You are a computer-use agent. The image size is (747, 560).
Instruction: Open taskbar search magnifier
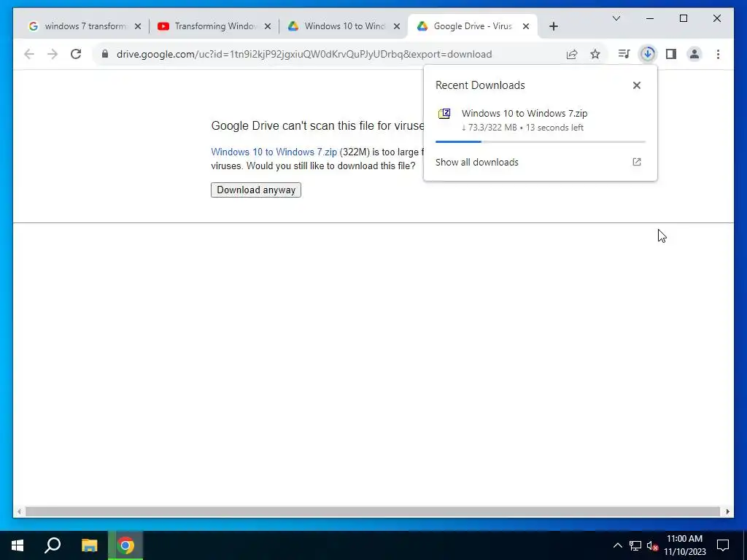(53, 545)
